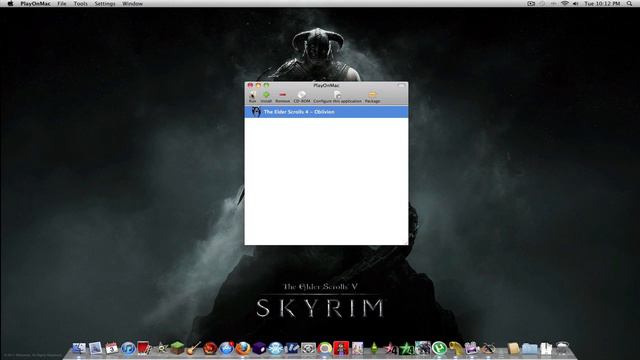This screenshot has width=640, height=360.
Task: Open the green star 4 app in dock
Action: click(x=407, y=348)
